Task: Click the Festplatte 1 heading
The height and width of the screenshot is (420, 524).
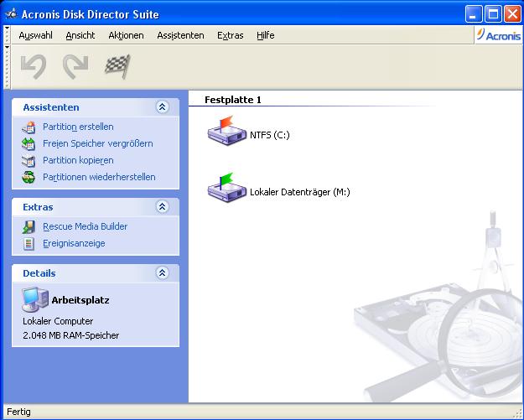Action: 233,100
